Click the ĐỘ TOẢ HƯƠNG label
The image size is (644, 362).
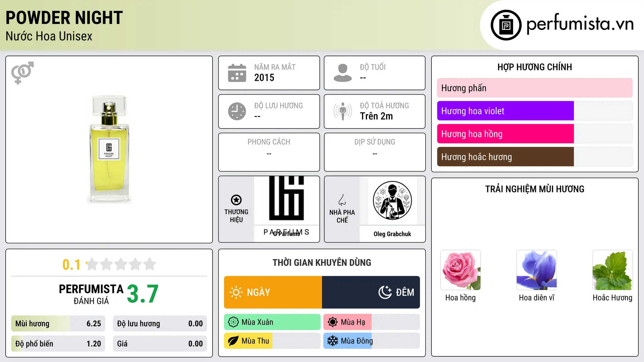[384, 106]
